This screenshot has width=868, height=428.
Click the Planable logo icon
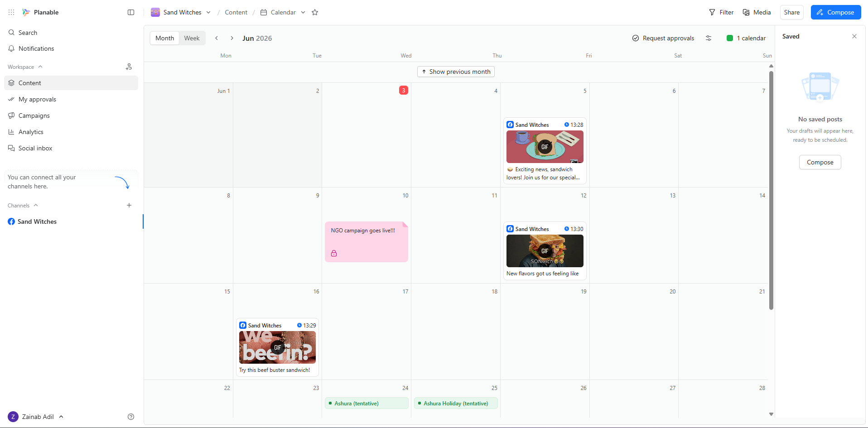pos(26,12)
